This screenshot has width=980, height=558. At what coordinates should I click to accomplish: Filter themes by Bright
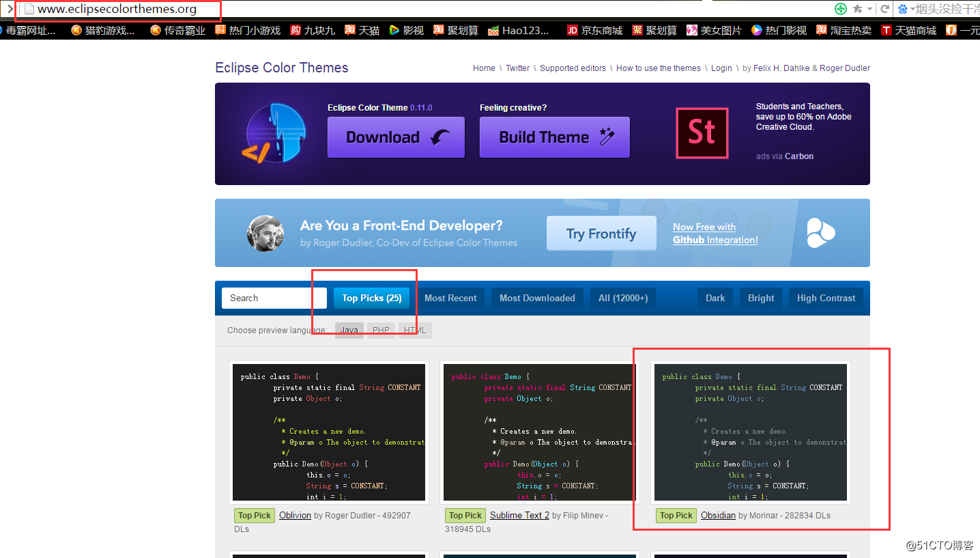point(761,298)
